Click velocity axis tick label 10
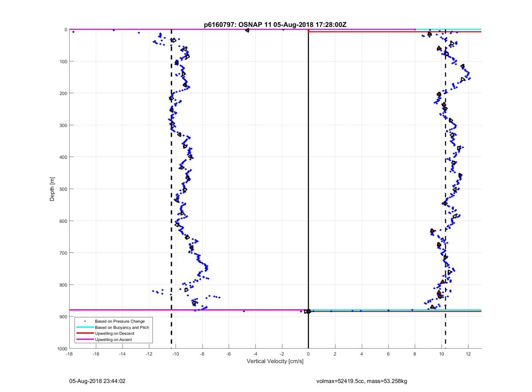 442,354
